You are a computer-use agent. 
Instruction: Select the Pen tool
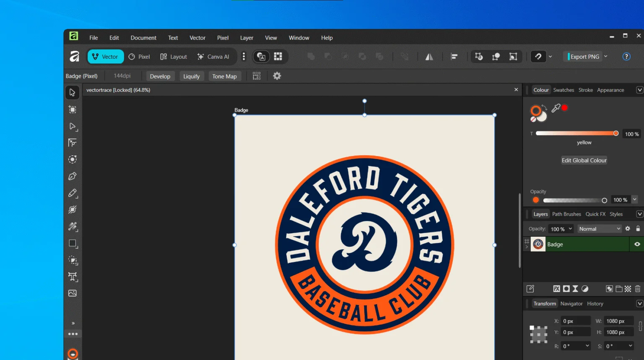pyautogui.click(x=72, y=176)
